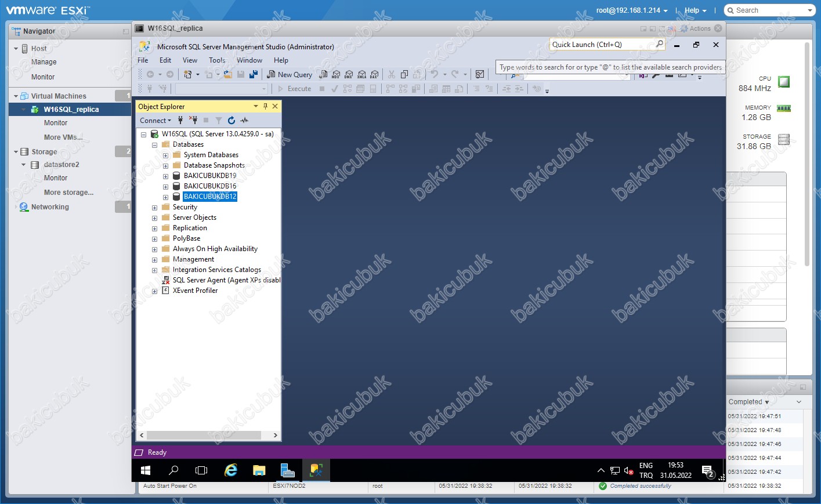The width and height of the screenshot is (821, 504).
Task: Click the New Query toolbar button
Action: click(x=290, y=74)
